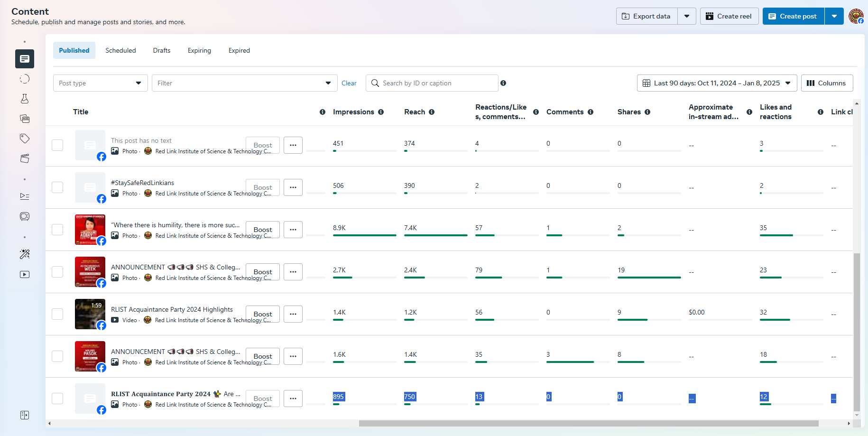Image resolution: width=868 pixels, height=436 pixels.
Task: Click the horizontal scrollbar below the table
Action: (x=588, y=423)
